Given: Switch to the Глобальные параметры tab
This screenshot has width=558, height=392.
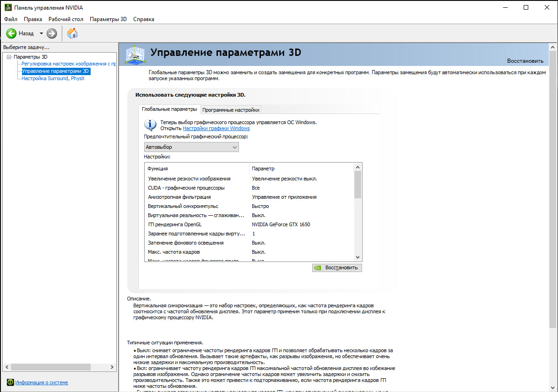Looking at the screenshot, I should coord(169,109).
